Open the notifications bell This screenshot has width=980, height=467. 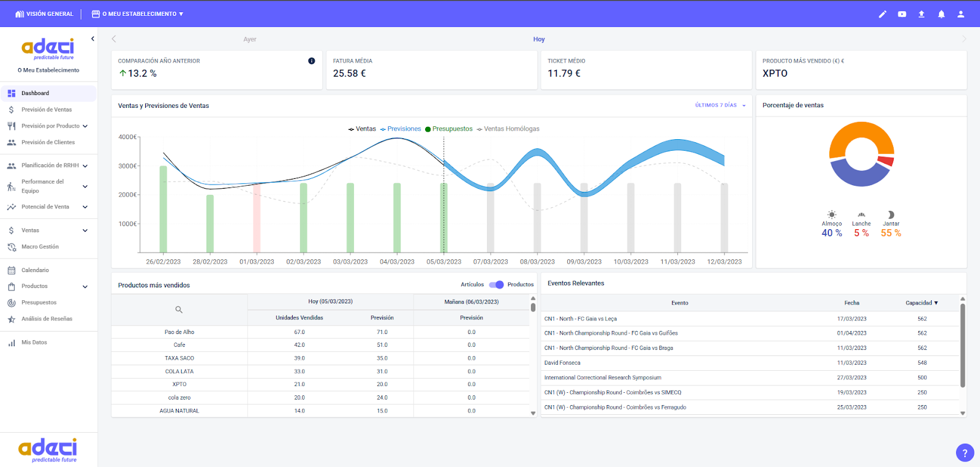[x=941, y=14]
